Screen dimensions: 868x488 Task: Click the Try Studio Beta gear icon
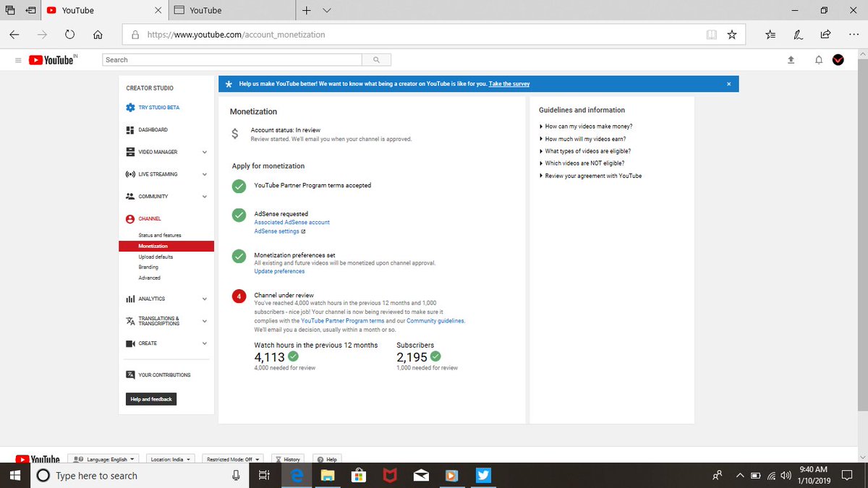coord(130,108)
